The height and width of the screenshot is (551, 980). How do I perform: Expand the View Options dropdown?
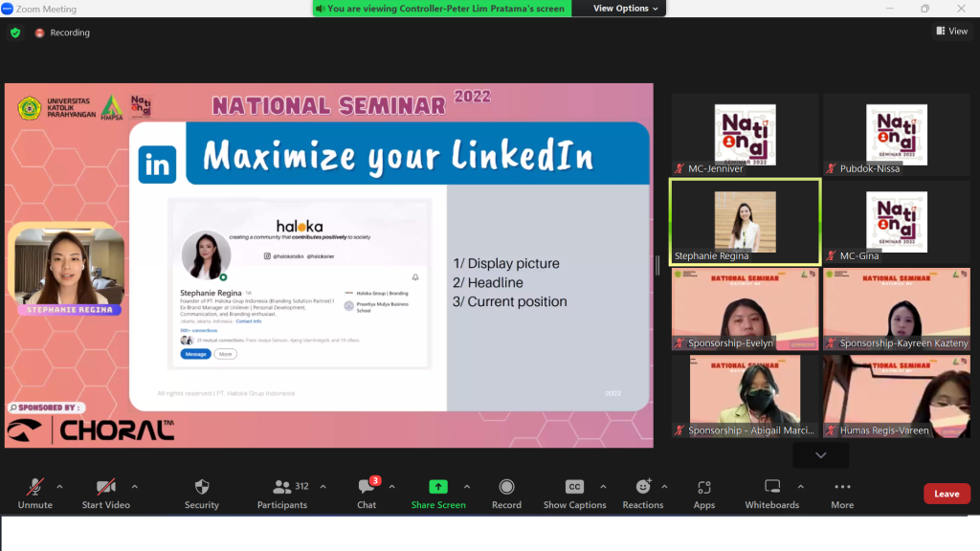click(x=626, y=9)
